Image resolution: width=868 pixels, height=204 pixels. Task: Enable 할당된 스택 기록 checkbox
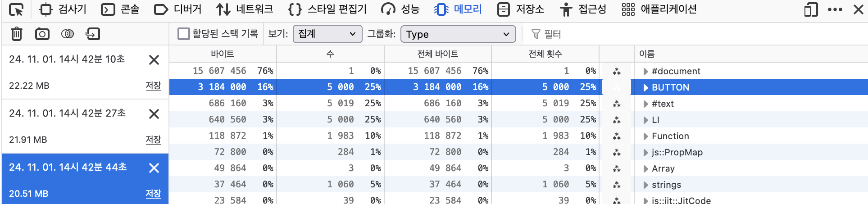click(x=183, y=34)
